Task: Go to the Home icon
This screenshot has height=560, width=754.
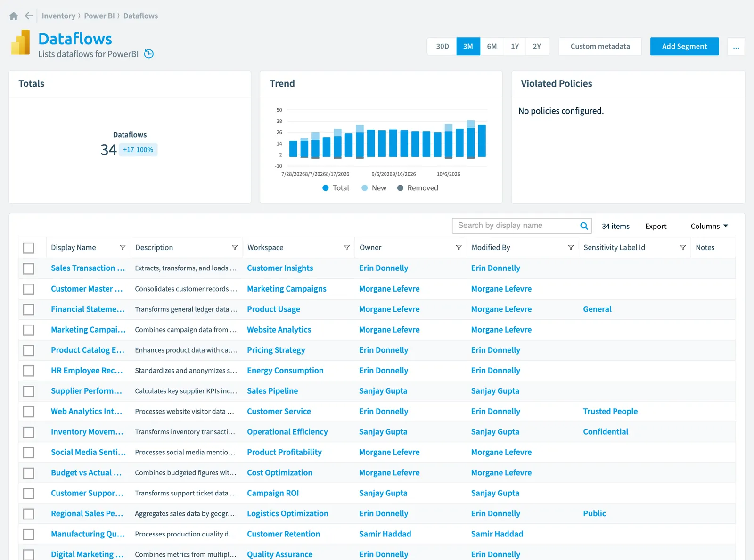Action: point(14,16)
